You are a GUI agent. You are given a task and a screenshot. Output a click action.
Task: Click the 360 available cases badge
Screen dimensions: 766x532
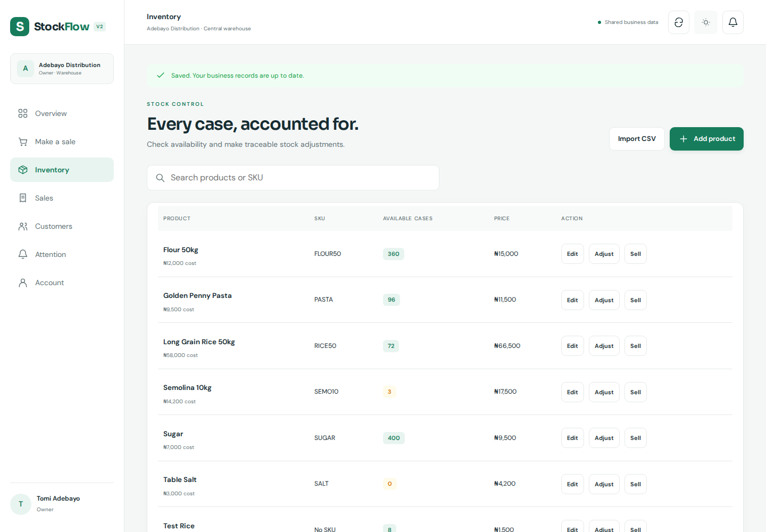394,254
